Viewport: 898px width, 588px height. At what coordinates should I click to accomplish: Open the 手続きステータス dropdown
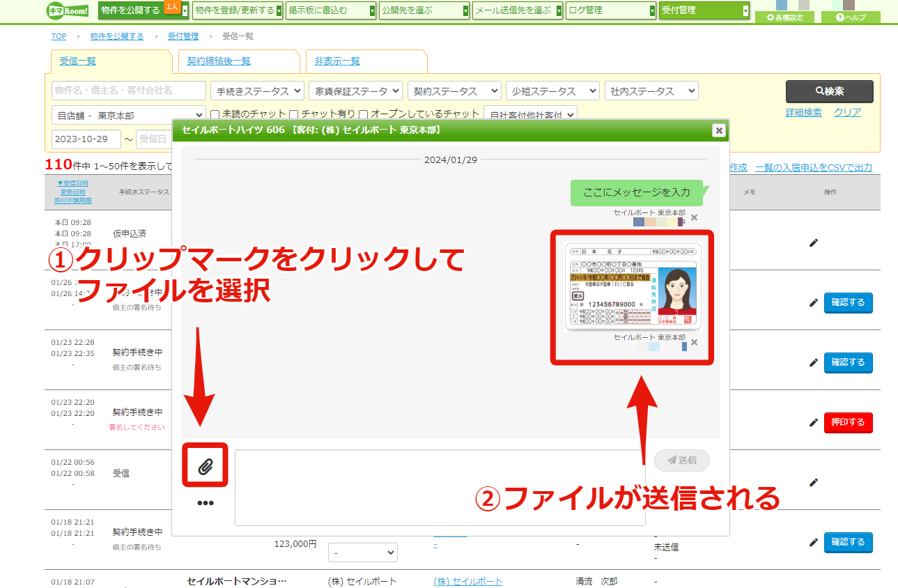[258, 91]
